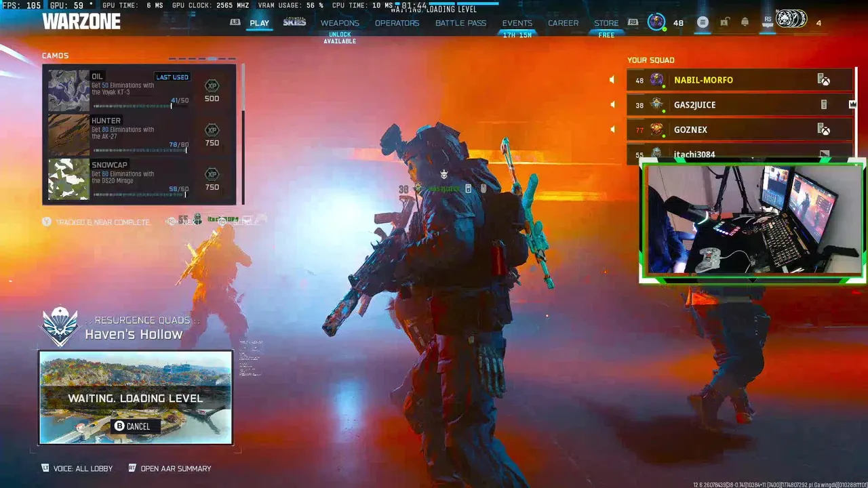Screen dimensions: 868x488
Task: Go to the CAREER tab
Action: pos(563,23)
